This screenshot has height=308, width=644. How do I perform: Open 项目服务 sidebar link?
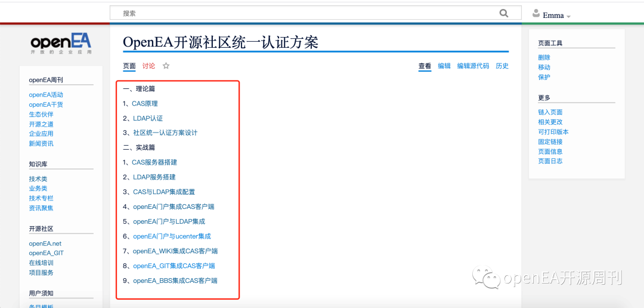(41, 273)
